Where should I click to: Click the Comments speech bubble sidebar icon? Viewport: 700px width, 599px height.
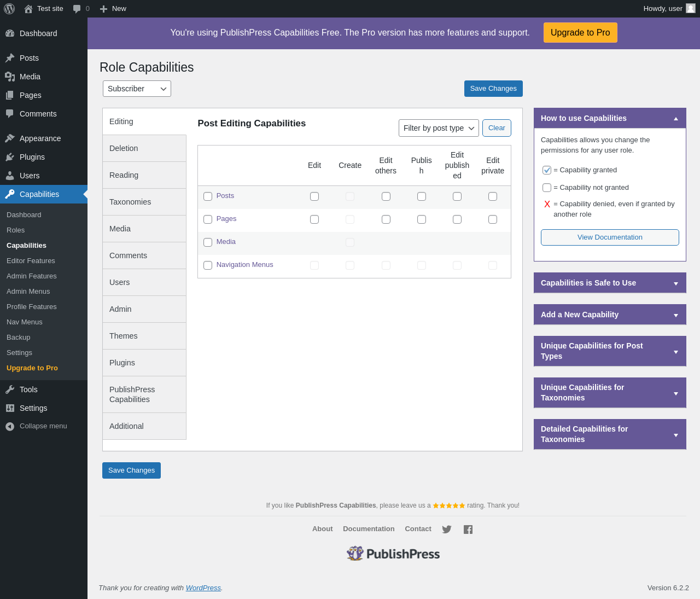(x=10, y=114)
